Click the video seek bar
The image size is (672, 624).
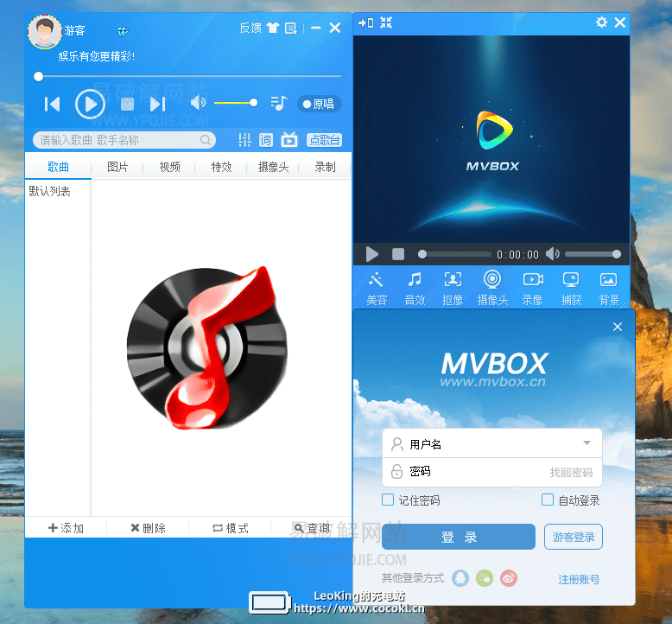pos(454,254)
